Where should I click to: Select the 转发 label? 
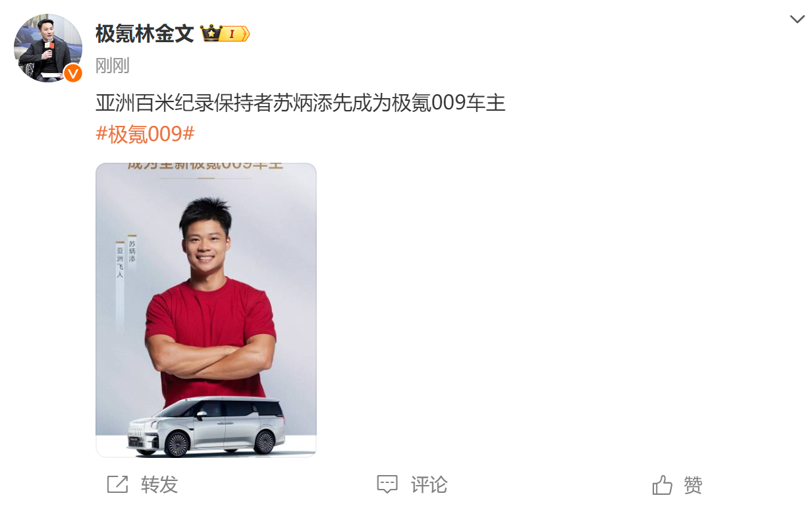coord(159,485)
